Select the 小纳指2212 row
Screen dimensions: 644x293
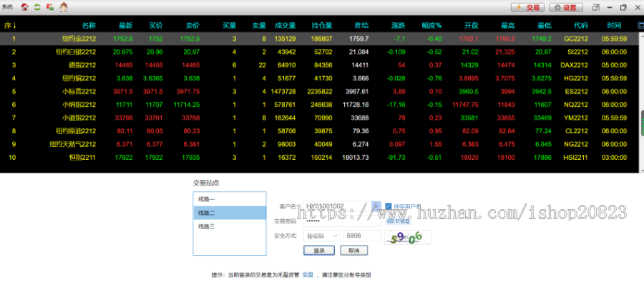tap(318, 105)
